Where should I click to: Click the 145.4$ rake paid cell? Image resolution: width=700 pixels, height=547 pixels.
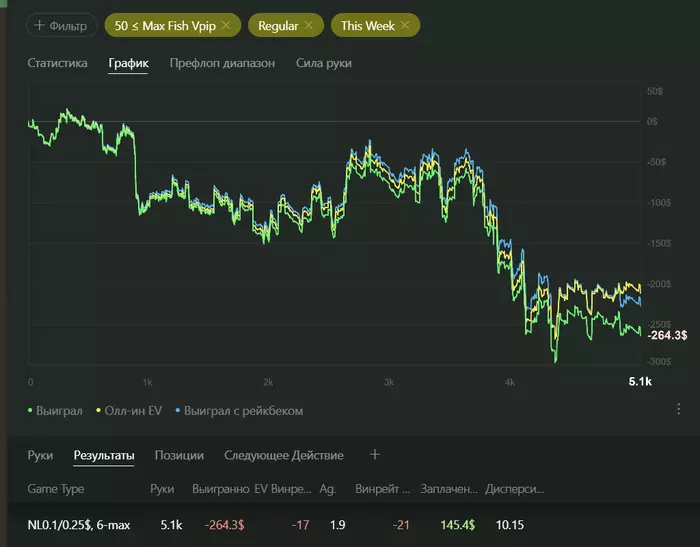(x=458, y=525)
